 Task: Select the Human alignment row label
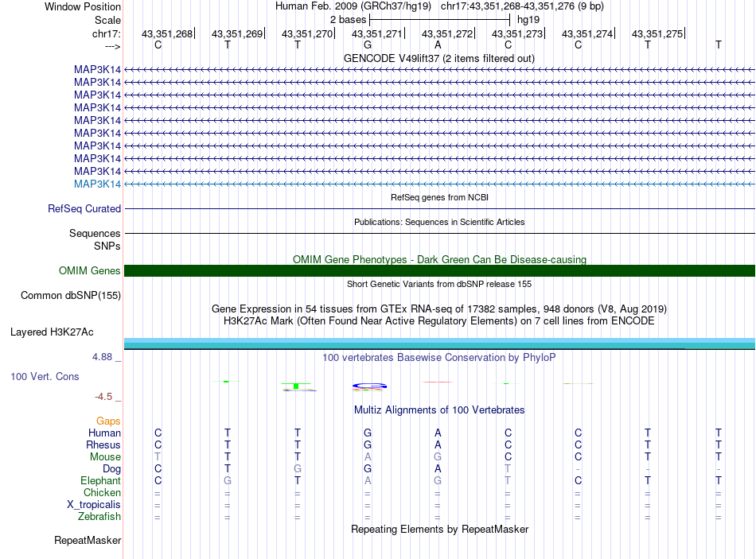104,433
